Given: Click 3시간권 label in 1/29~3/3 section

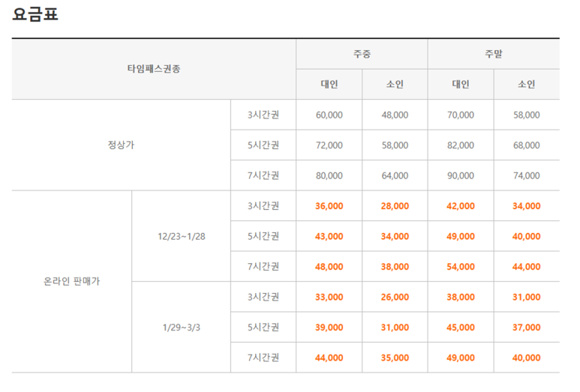Looking at the screenshot, I should (x=263, y=297).
